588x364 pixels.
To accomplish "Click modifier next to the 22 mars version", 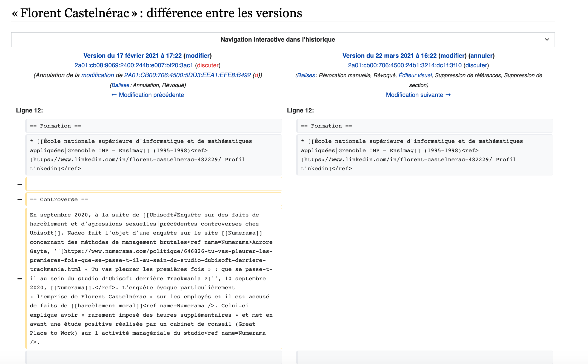I will (452, 56).
